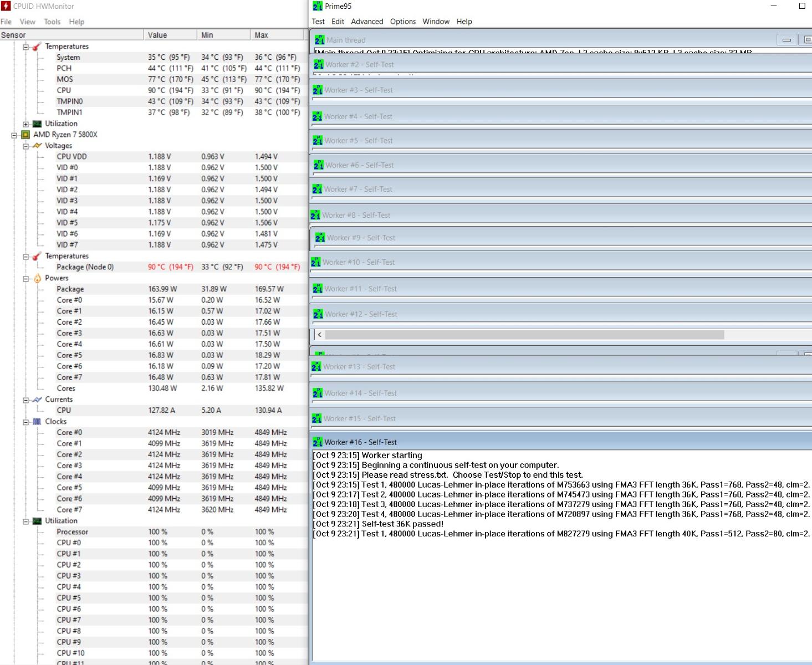Click the Main thread window icon

pyautogui.click(x=319, y=40)
